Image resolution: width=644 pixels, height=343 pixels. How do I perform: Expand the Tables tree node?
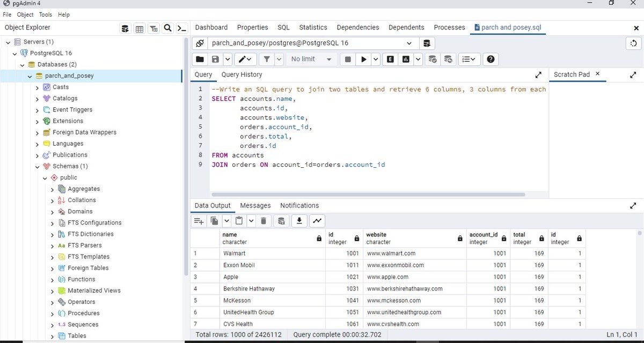click(53, 336)
